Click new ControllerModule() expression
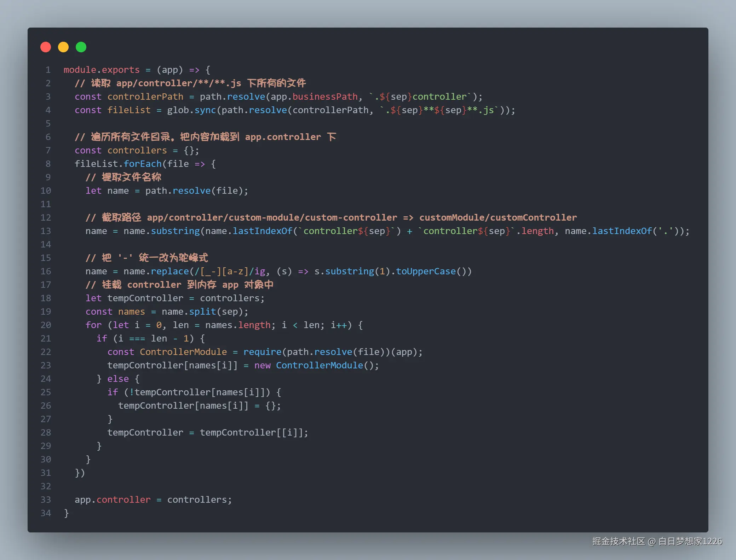 (x=316, y=365)
